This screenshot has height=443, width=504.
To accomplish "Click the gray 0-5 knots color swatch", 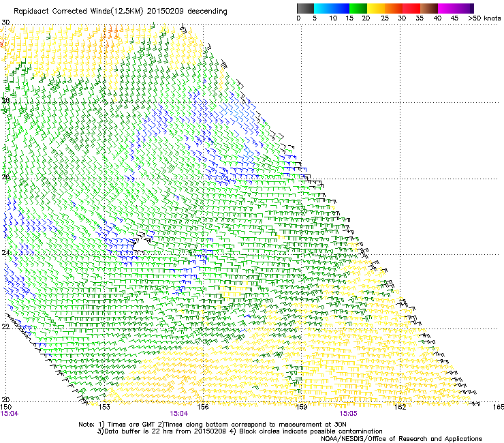I will click(305, 8).
